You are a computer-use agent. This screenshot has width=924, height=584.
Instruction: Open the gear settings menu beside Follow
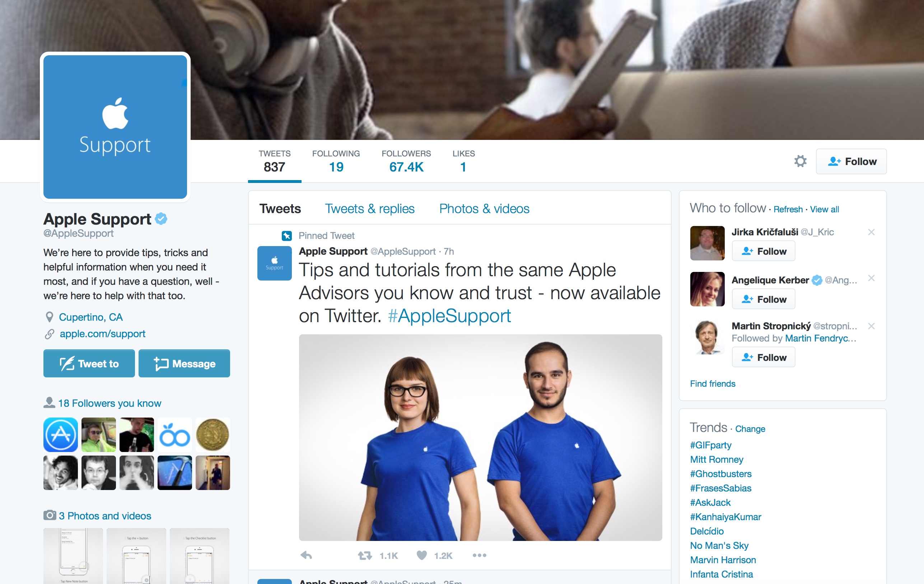tap(800, 161)
